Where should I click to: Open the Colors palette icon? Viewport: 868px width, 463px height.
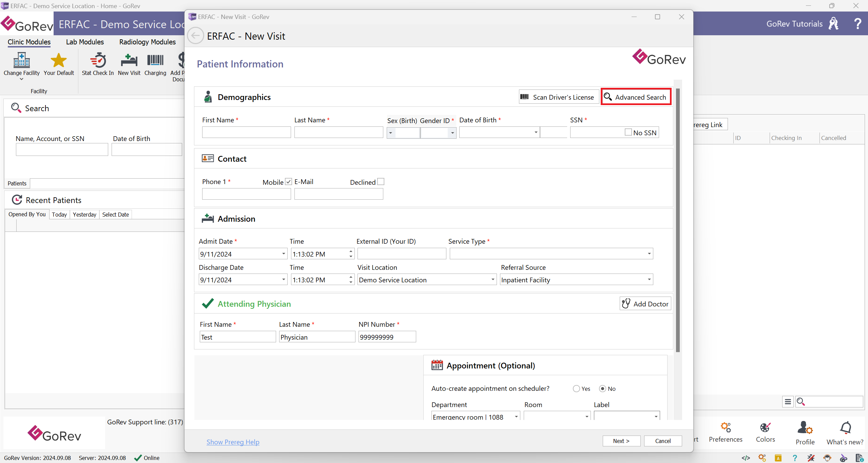click(x=765, y=427)
